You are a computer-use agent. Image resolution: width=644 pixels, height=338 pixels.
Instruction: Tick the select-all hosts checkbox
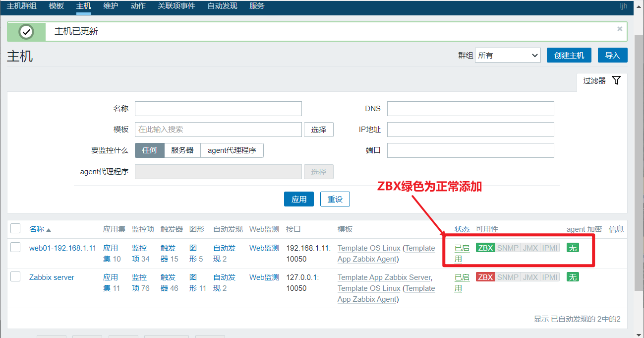coord(15,228)
